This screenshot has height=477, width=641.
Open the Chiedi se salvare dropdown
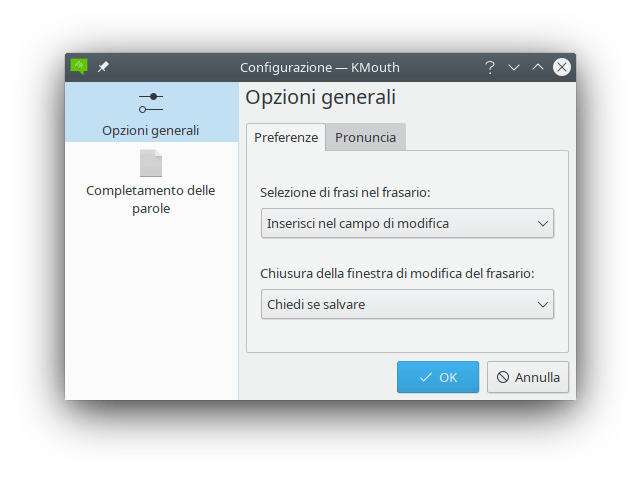pyautogui.click(x=407, y=304)
